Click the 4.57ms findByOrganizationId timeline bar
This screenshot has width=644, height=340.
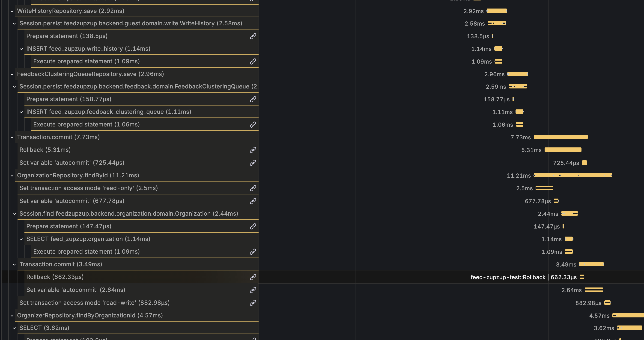tap(628, 315)
